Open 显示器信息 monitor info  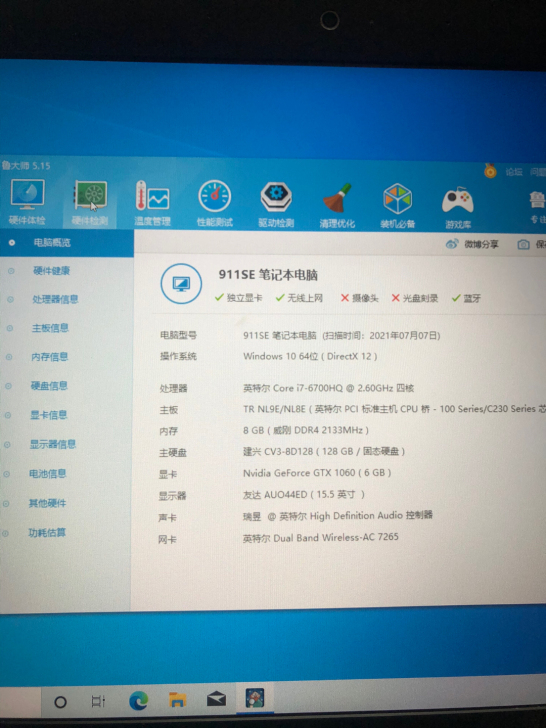(53, 444)
